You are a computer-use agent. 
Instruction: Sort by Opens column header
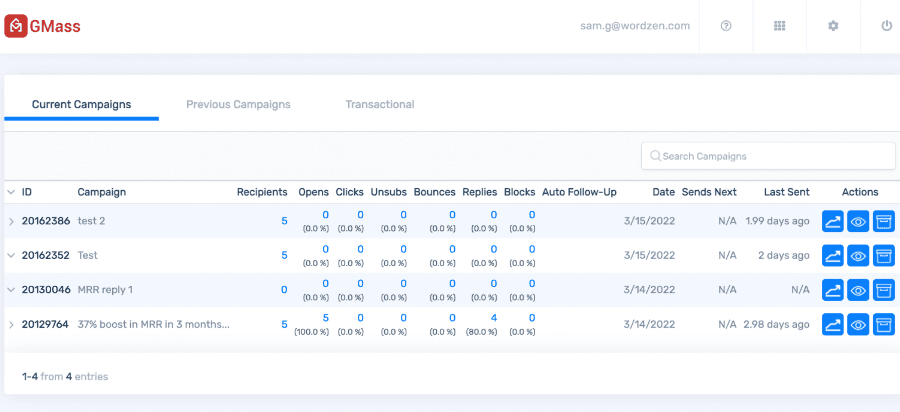[x=313, y=192]
